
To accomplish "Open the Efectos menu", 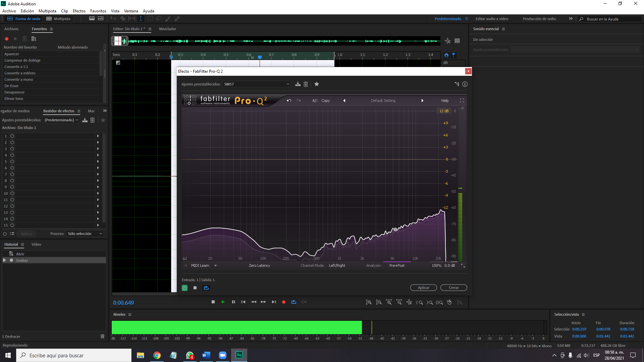I will tap(79, 11).
